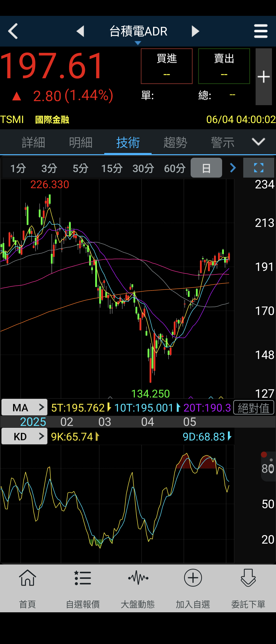Tap the TSMI ticker symbol
Screen dimensions: 276x644
[x=12, y=119]
